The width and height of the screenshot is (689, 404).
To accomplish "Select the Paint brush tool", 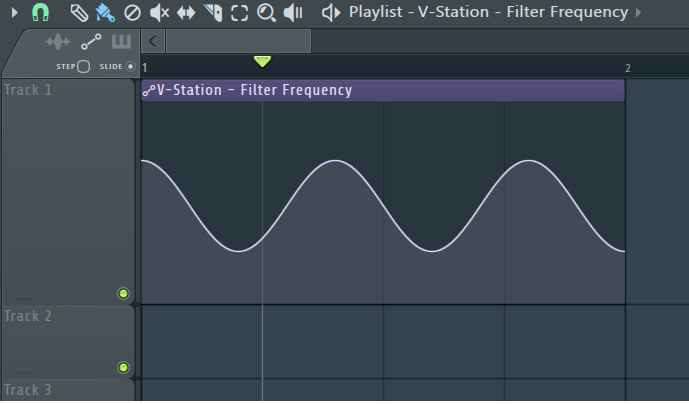I will click(x=105, y=13).
